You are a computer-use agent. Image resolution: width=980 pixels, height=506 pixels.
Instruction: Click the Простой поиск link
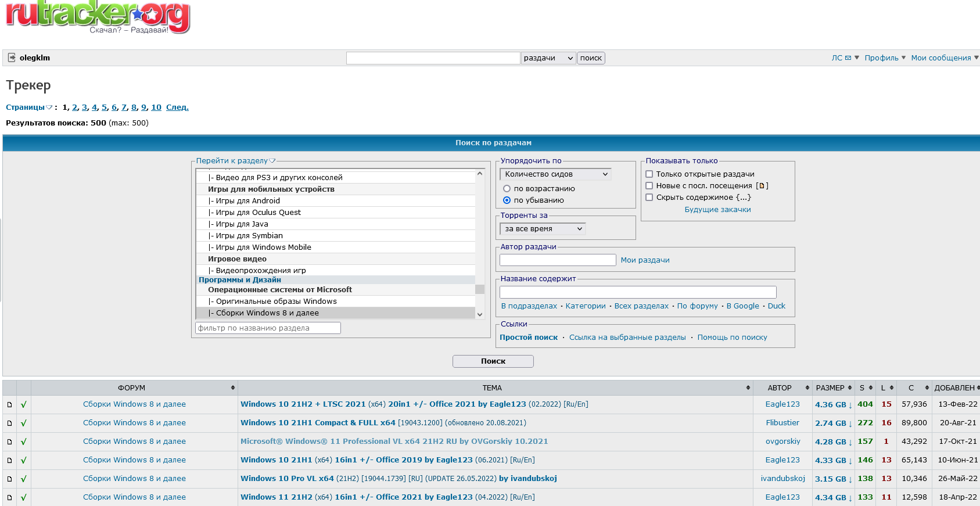click(529, 338)
